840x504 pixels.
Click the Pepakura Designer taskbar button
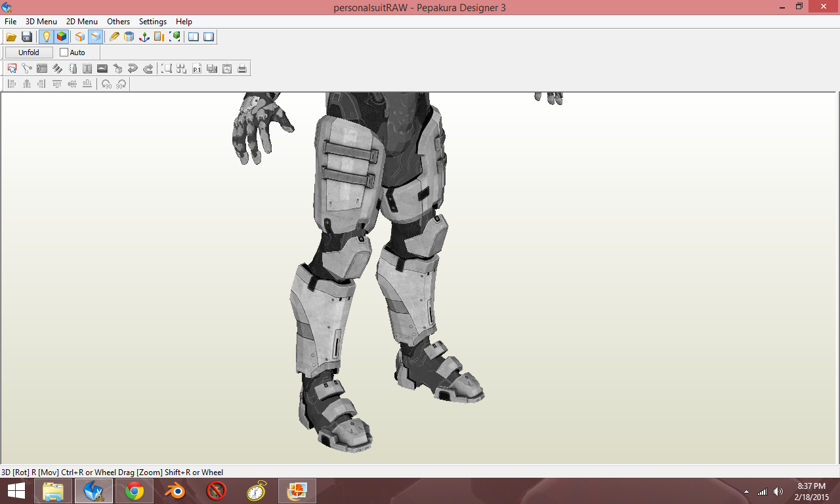click(x=94, y=491)
